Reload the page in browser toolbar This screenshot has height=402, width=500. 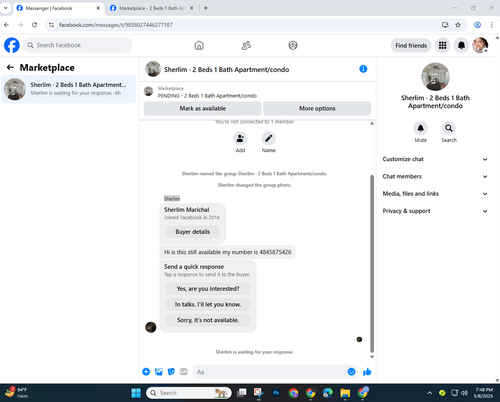(x=34, y=25)
